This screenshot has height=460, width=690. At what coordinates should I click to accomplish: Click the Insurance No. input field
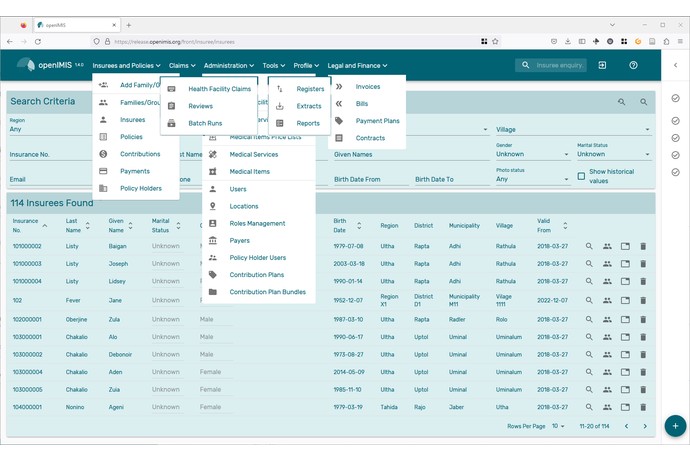tap(50, 155)
